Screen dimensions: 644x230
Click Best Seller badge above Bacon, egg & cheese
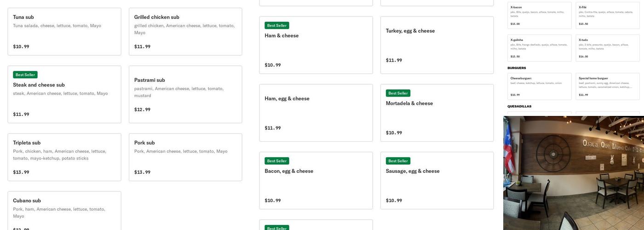[x=277, y=161]
